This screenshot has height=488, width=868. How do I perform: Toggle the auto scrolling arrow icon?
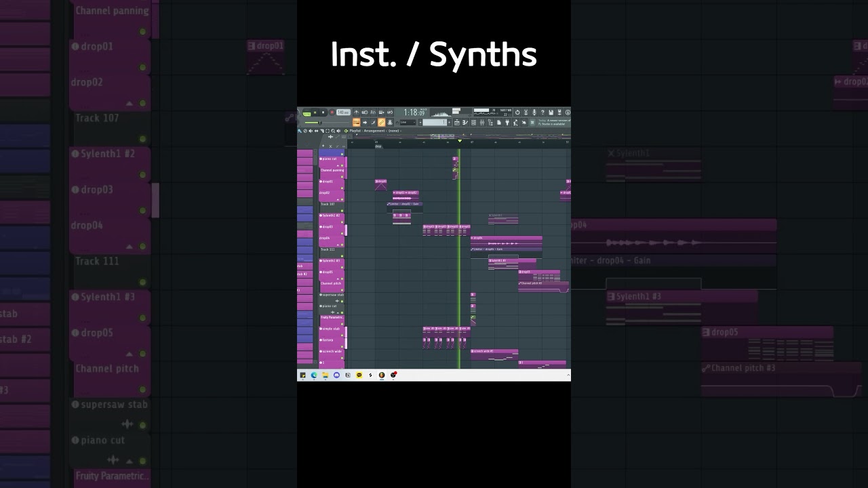[x=365, y=122]
